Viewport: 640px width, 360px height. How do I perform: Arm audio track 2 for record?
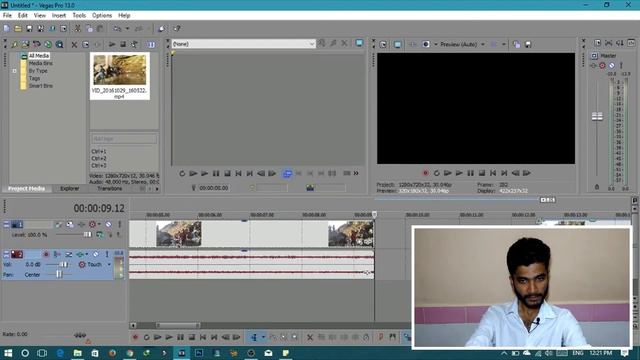click(46, 254)
